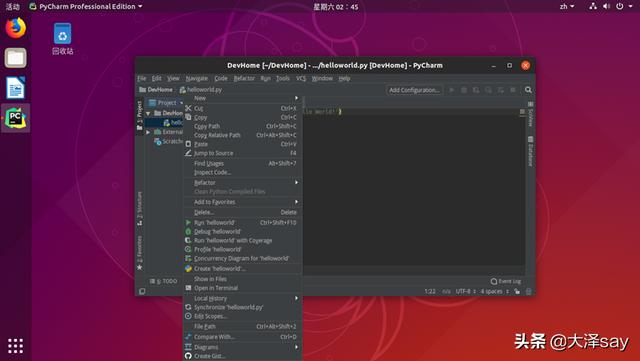Image resolution: width=640 pixels, height=361 pixels.
Task: Select Concurrency Diagram for 'helloworld'
Action: click(243, 258)
